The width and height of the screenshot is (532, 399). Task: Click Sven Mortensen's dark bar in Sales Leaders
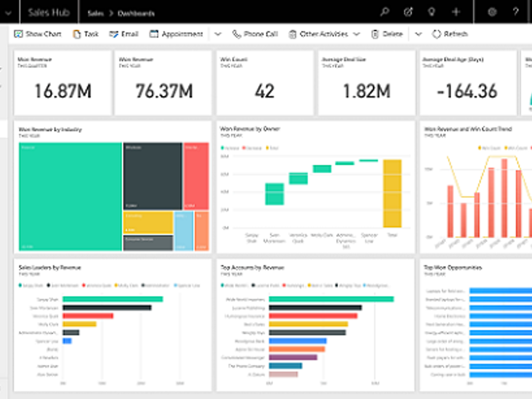click(107, 308)
